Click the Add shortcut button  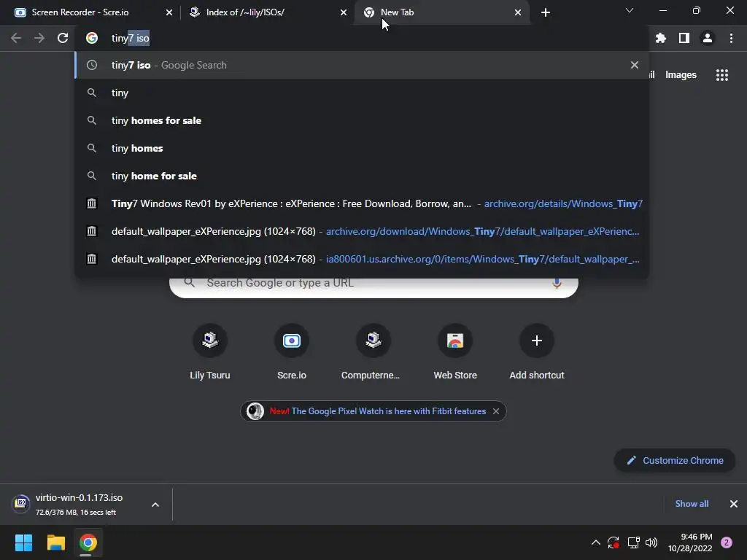pyautogui.click(x=537, y=352)
